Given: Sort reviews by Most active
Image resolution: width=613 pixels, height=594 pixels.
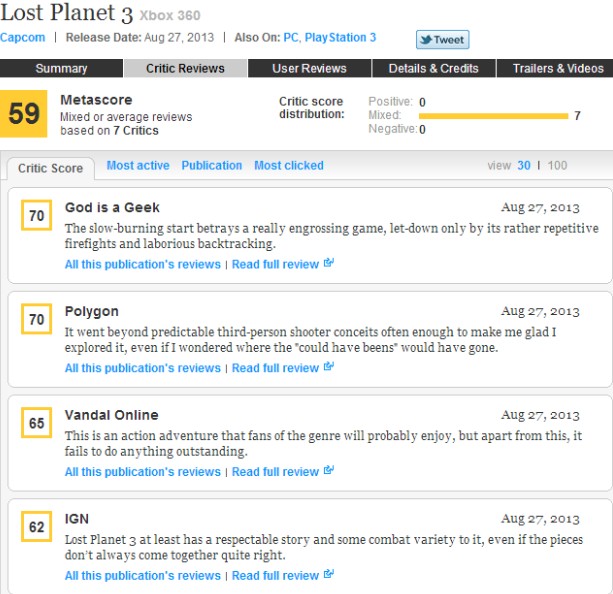Looking at the screenshot, I should 138,165.
